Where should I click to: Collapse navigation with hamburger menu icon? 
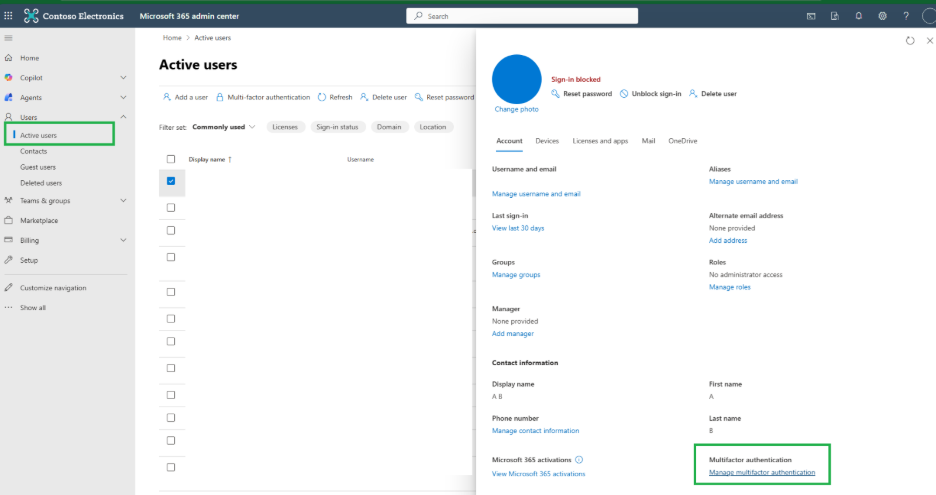click(8, 38)
